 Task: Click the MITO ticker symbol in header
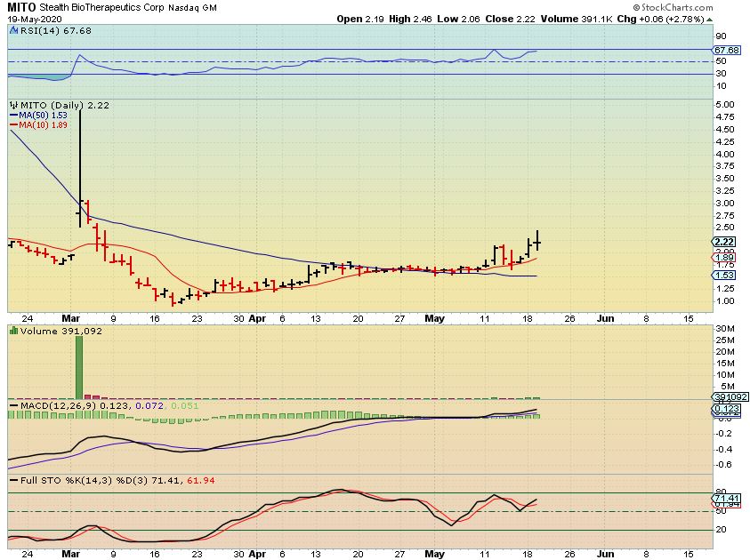click(x=21, y=7)
